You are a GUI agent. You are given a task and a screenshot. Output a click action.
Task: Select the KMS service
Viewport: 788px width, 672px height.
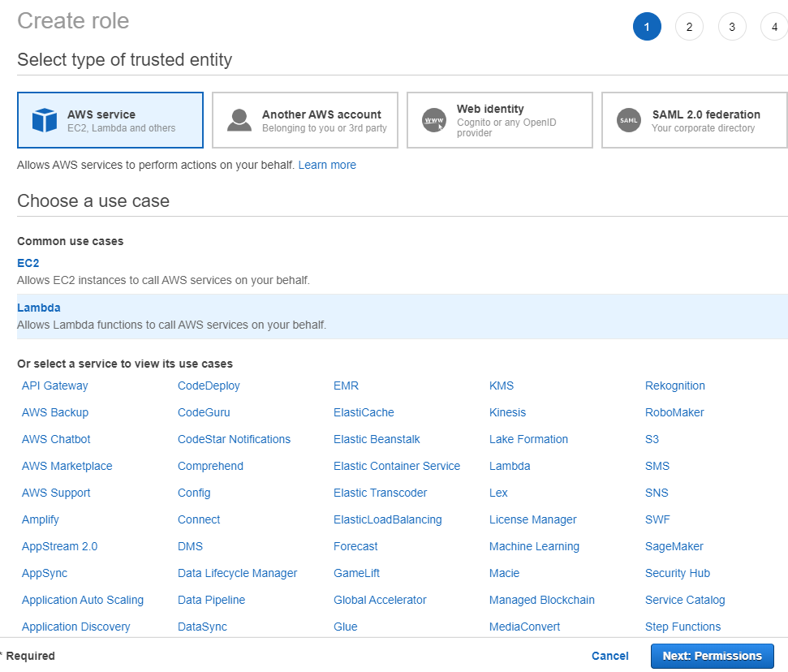click(x=502, y=386)
